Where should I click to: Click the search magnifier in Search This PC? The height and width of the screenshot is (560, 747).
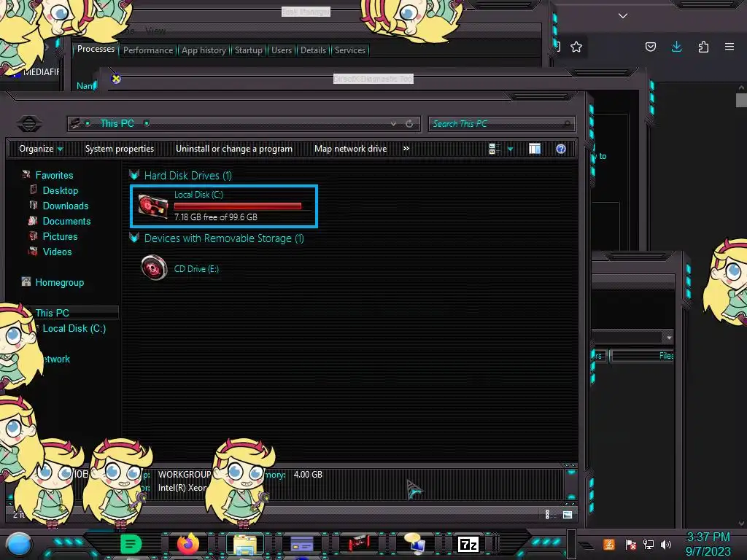(566, 124)
